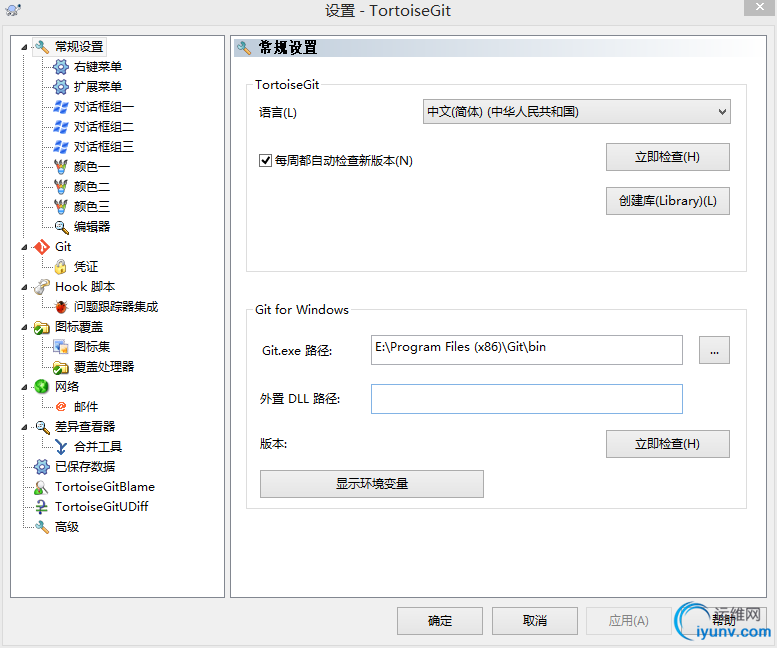Viewport: 777px width, 648px height.
Task: Open 邮件 settings page
Action: click(x=86, y=407)
